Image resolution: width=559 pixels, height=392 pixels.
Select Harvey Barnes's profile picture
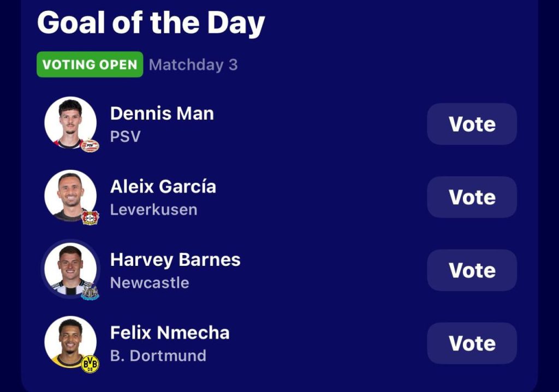click(x=70, y=269)
